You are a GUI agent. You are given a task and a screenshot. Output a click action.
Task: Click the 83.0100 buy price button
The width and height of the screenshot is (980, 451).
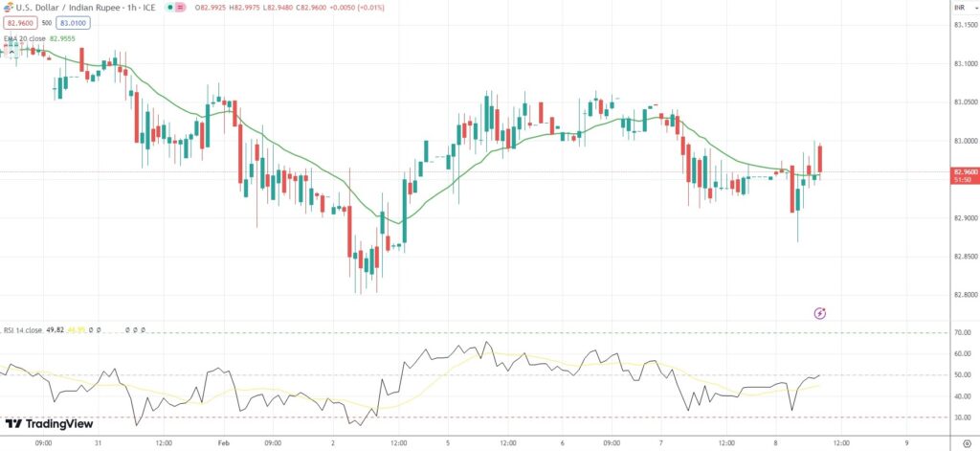click(x=71, y=22)
